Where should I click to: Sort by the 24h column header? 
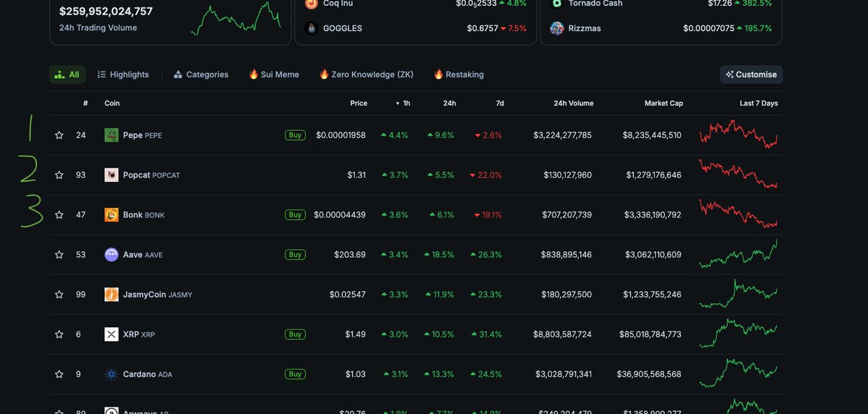449,103
